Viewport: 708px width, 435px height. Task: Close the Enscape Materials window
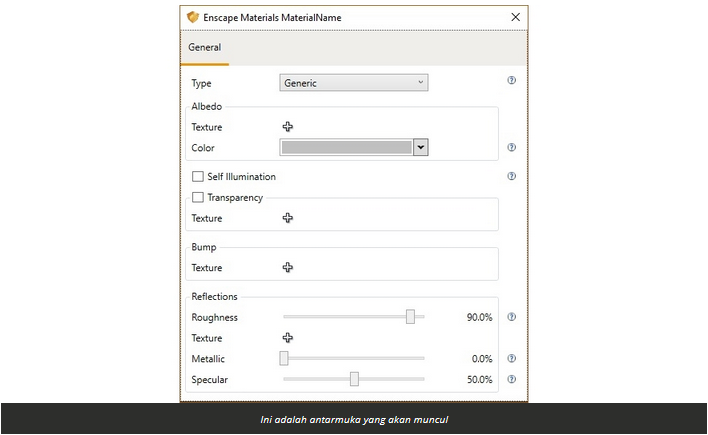pos(515,17)
